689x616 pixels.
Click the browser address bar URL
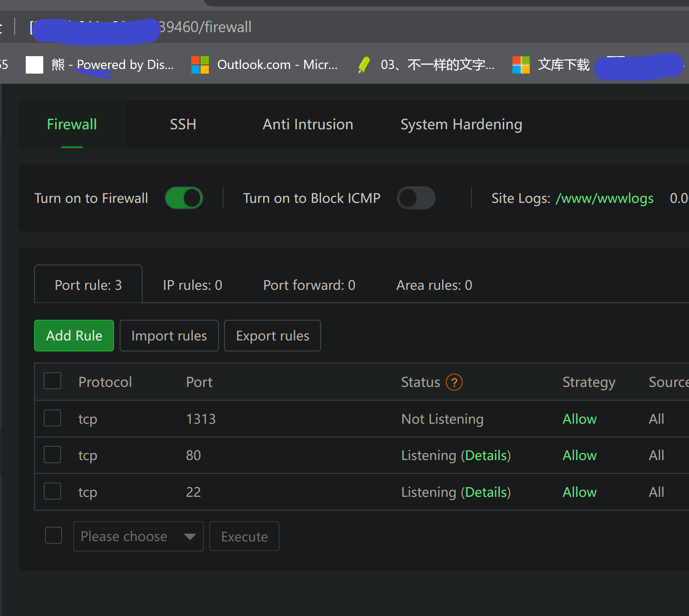[205, 27]
